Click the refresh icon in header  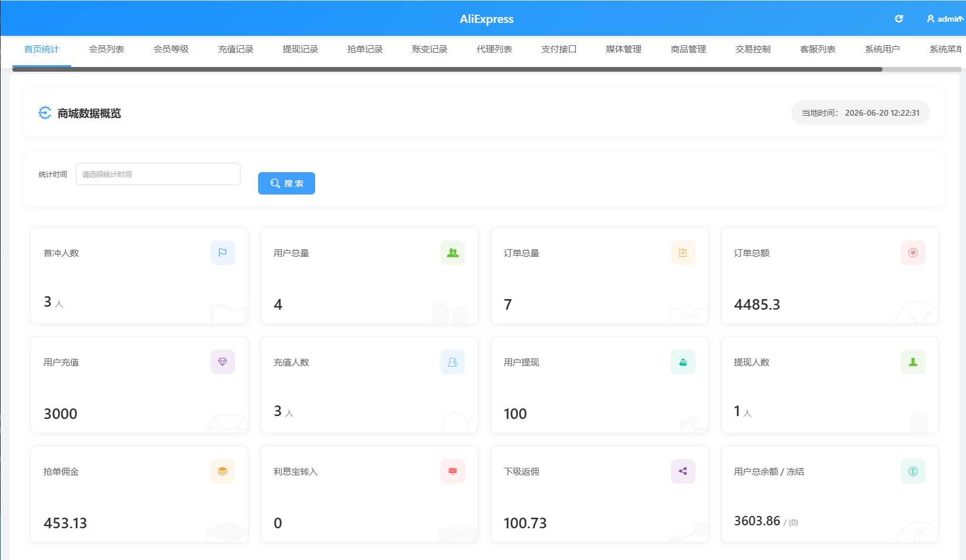(x=898, y=19)
